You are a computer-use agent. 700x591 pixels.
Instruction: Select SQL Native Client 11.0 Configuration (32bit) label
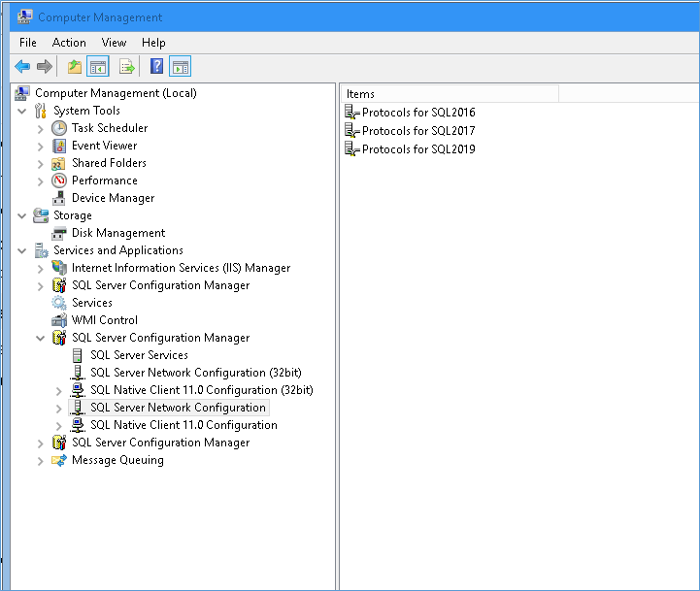(x=202, y=390)
